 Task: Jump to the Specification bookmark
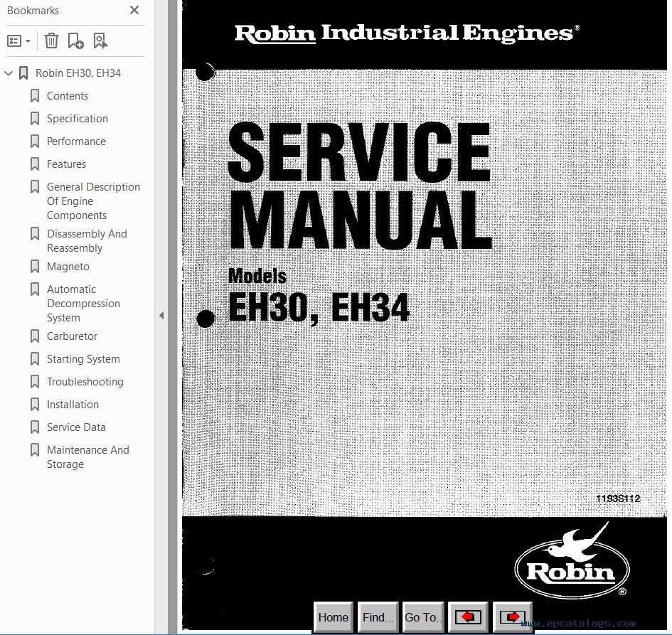[77, 119]
